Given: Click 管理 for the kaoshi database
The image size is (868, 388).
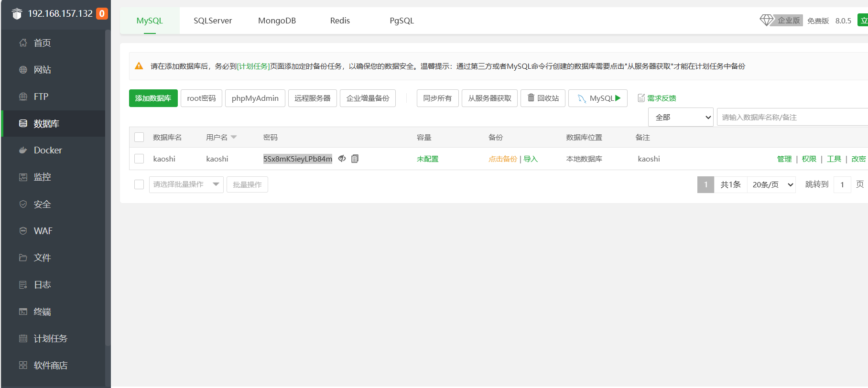Looking at the screenshot, I should coord(784,159).
